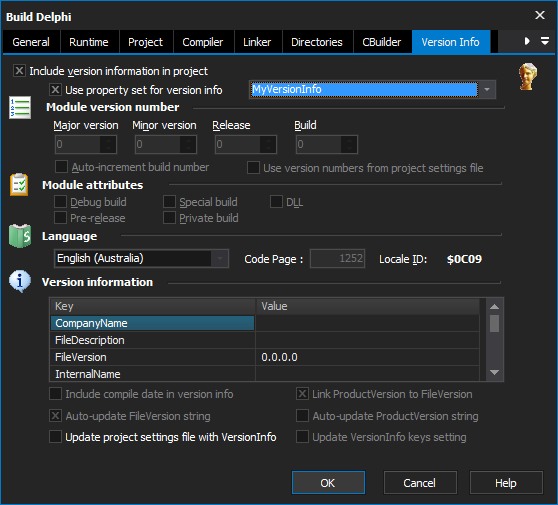Click the MyVersionInfo text field
The width and height of the screenshot is (558, 505).
click(364, 89)
